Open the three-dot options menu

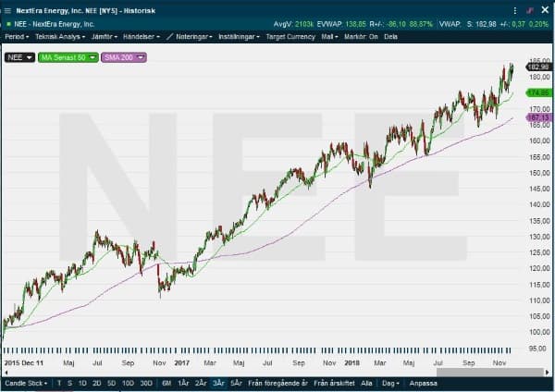pyautogui.click(x=515, y=10)
